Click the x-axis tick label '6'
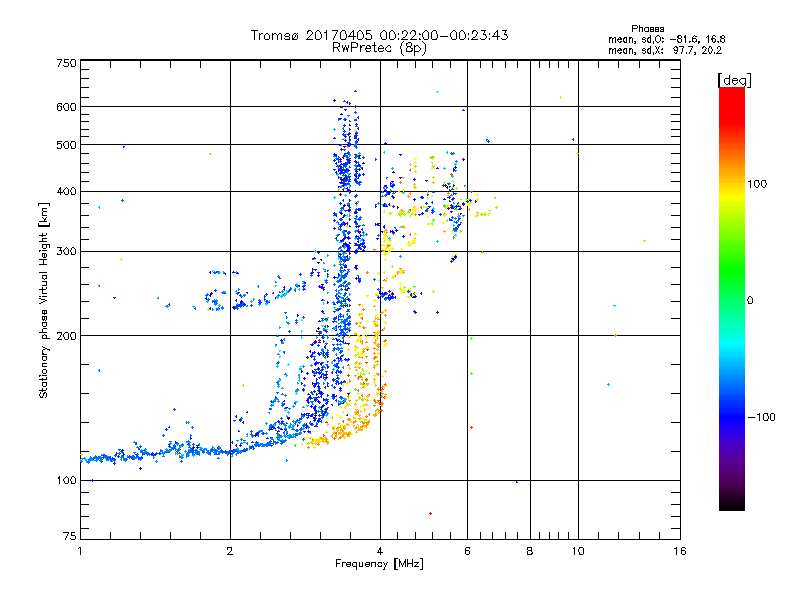The height and width of the screenshot is (600, 800). [467, 551]
